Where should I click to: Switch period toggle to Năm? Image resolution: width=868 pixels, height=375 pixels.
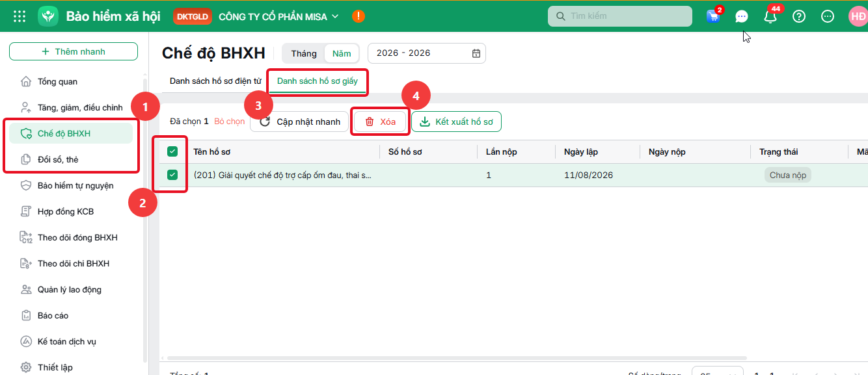(342, 53)
